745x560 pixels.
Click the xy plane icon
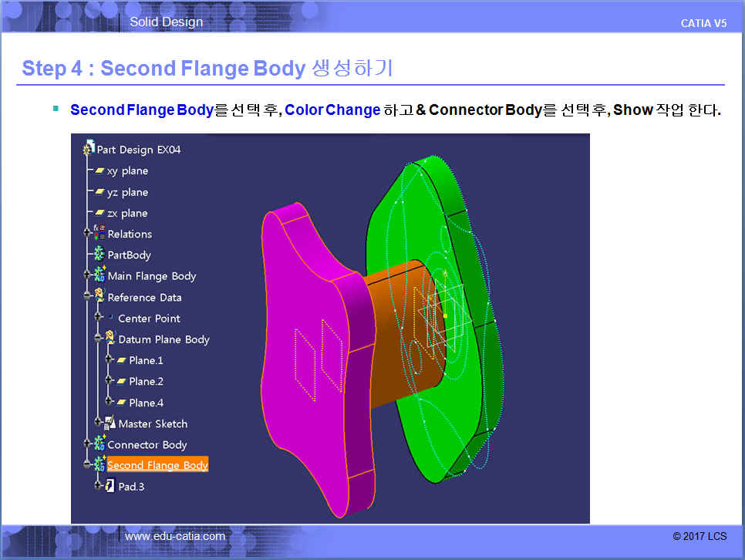(x=99, y=171)
